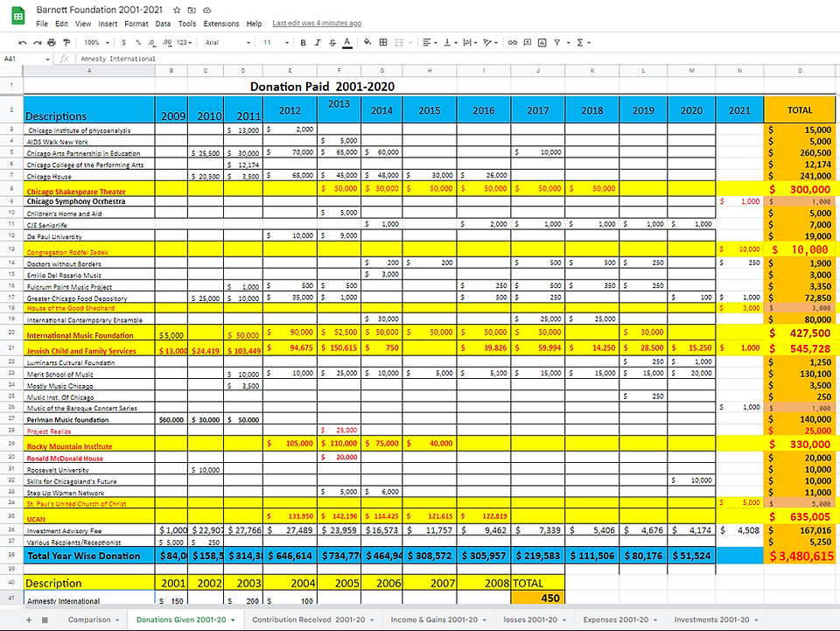This screenshot has width=840, height=631.
Task: Toggle italic formatting
Action: coord(318,42)
